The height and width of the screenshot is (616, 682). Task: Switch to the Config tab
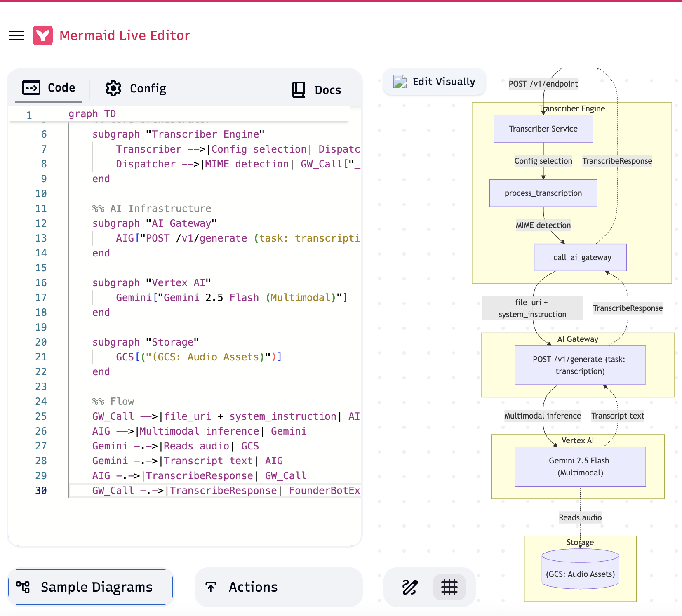point(148,88)
